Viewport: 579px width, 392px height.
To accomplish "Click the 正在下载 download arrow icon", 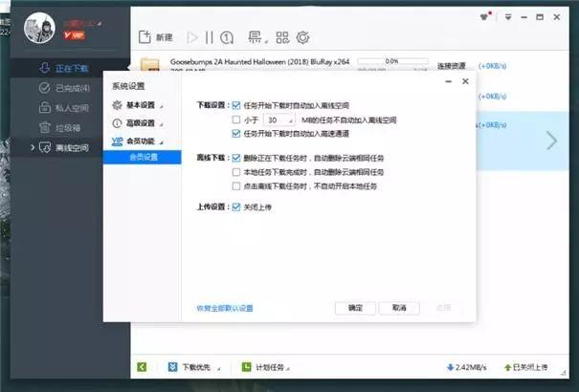I will pos(45,68).
